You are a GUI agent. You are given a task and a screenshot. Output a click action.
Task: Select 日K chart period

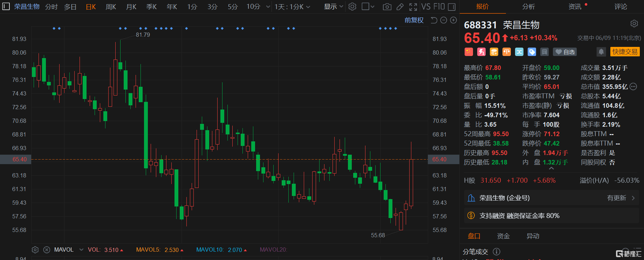[91, 7]
